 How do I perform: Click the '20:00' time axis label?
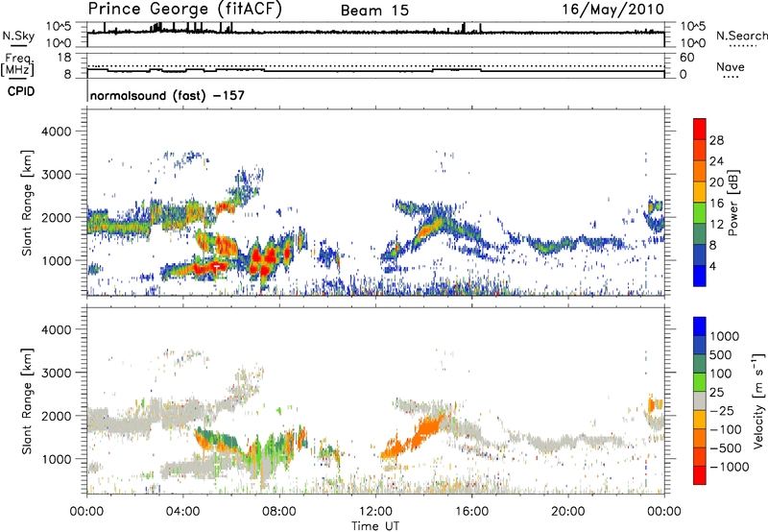tap(568, 512)
